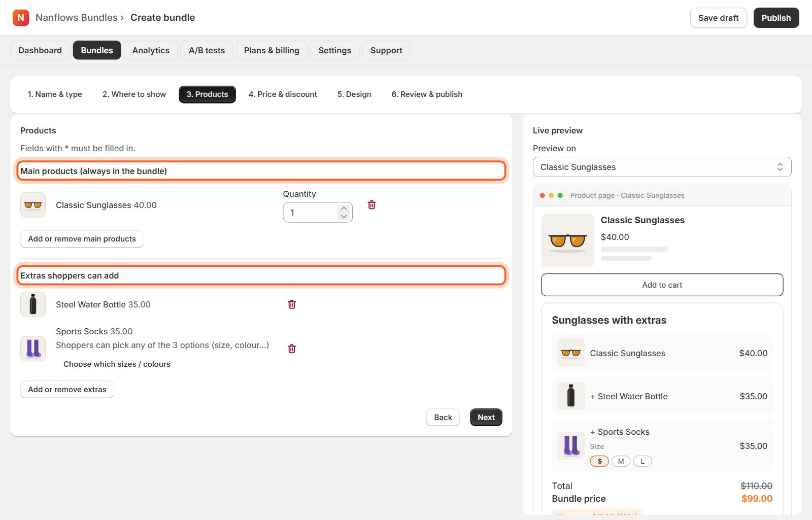Click socks image in preview bundle
The height and width of the screenshot is (520, 812).
[571, 446]
